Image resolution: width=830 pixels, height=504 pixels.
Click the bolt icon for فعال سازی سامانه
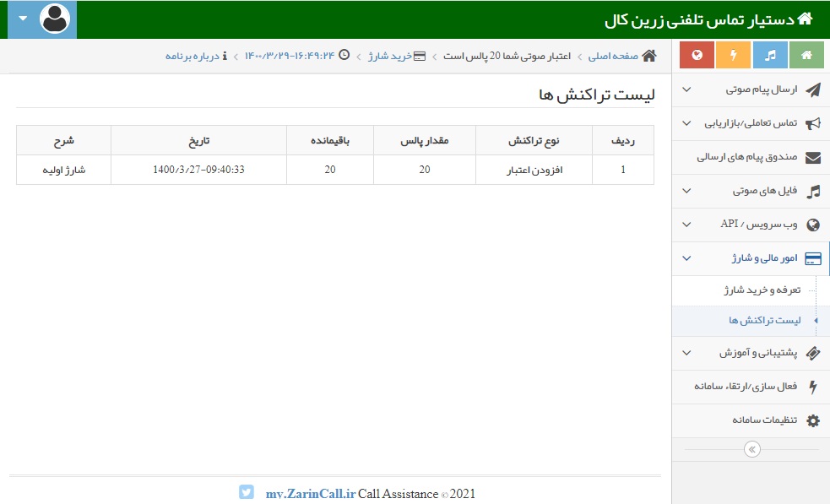813,387
